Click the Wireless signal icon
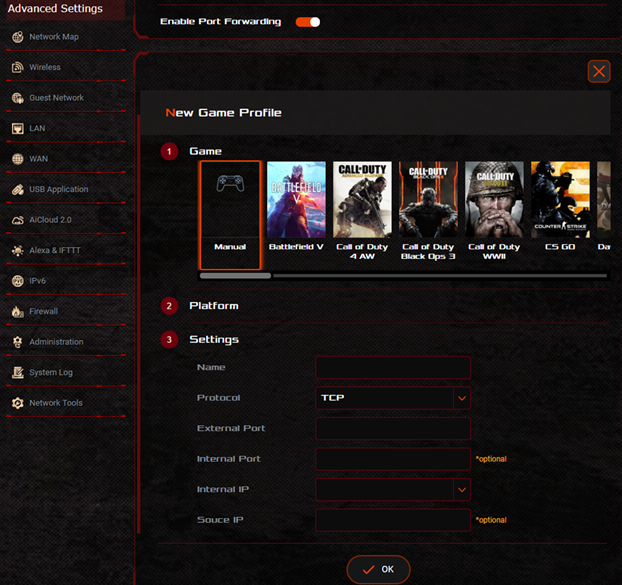The height and width of the screenshot is (585, 622). 17,67
